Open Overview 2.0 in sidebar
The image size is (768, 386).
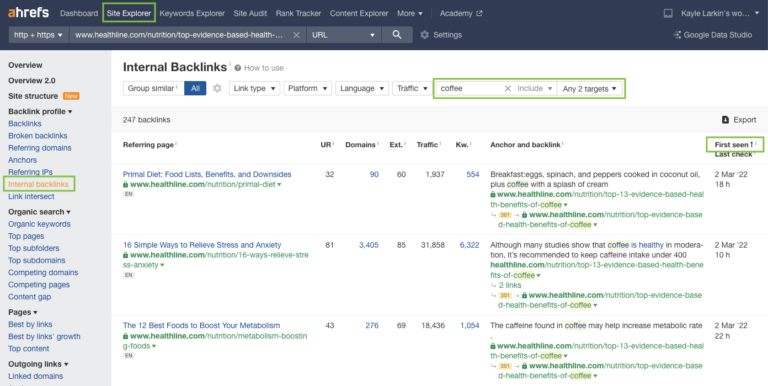coord(31,80)
